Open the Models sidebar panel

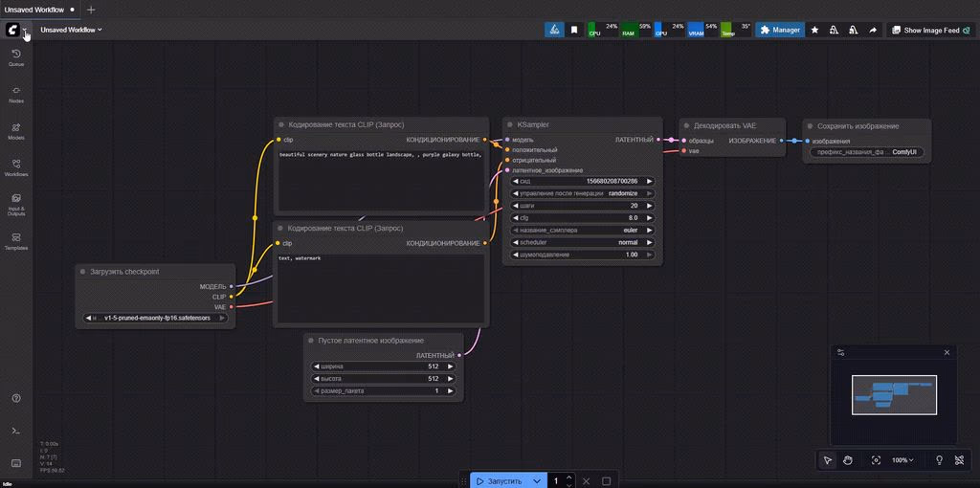(x=16, y=131)
